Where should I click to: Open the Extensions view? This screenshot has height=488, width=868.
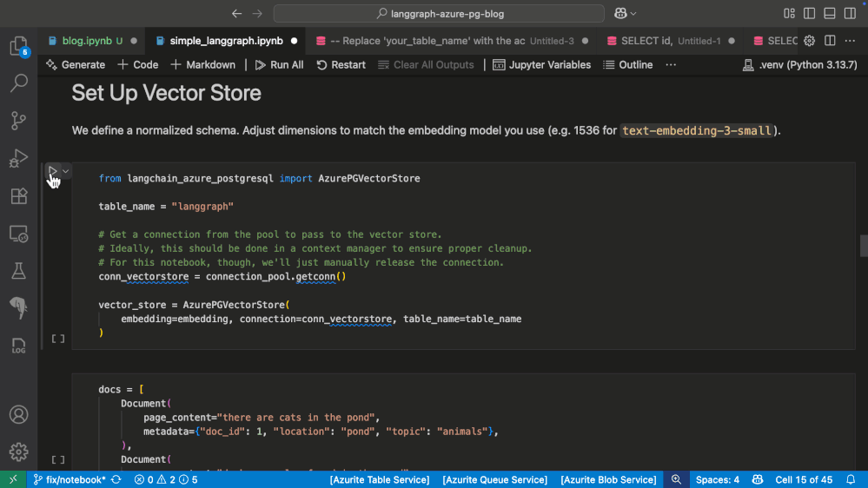click(18, 196)
